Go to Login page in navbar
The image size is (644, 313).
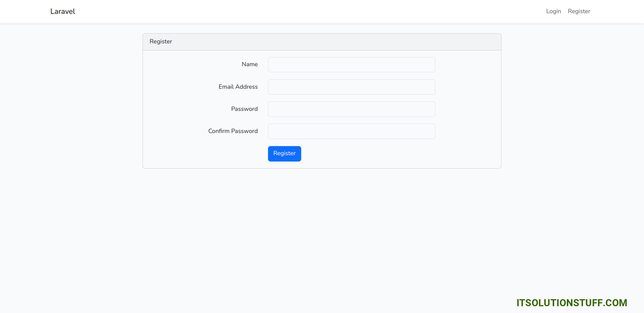(x=553, y=11)
